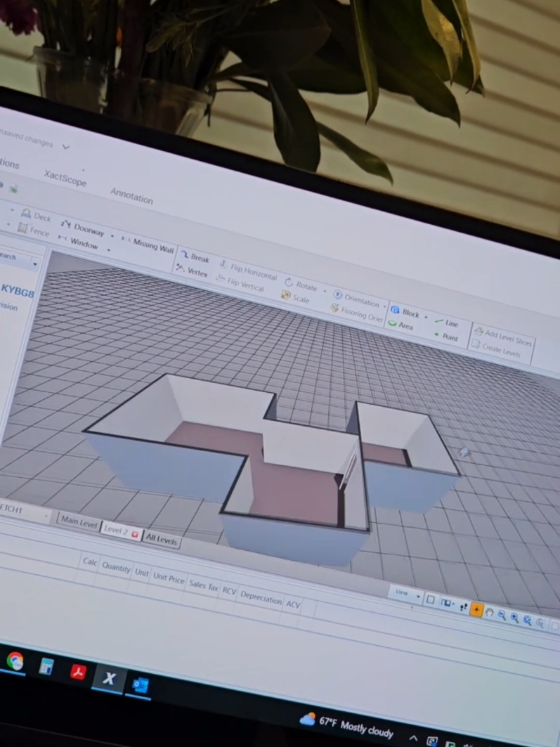Select the Deck tool in the ribbon
The height and width of the screenshot is (747, 560).
(x=37, y=215)
